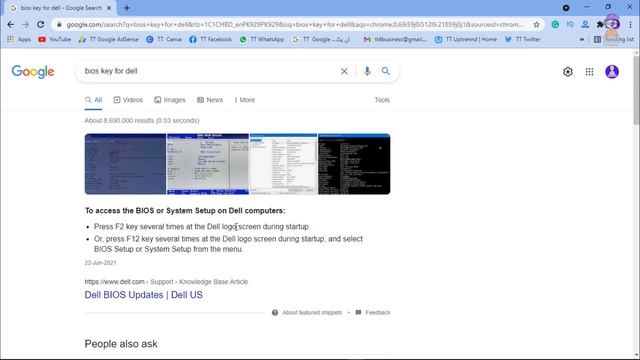This screenshot has width=640, height=360.
Task: Go forward in browser history
Action: pyautogui.click(x=25, y=24)
